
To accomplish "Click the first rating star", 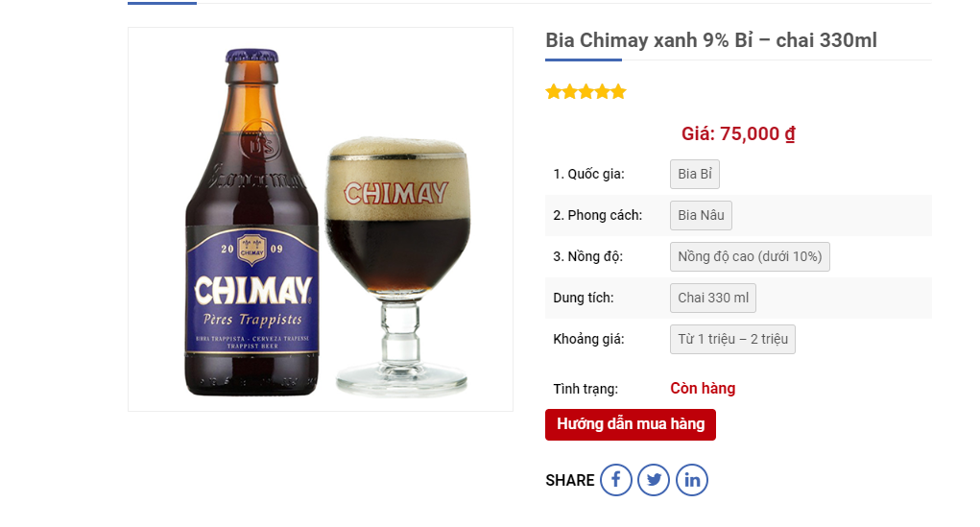I will 554,92.
